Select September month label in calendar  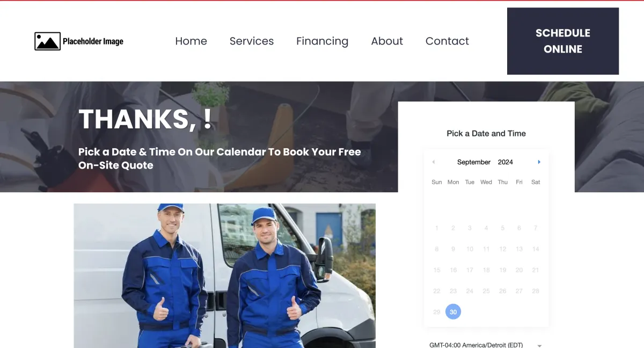tap(474, 162)
